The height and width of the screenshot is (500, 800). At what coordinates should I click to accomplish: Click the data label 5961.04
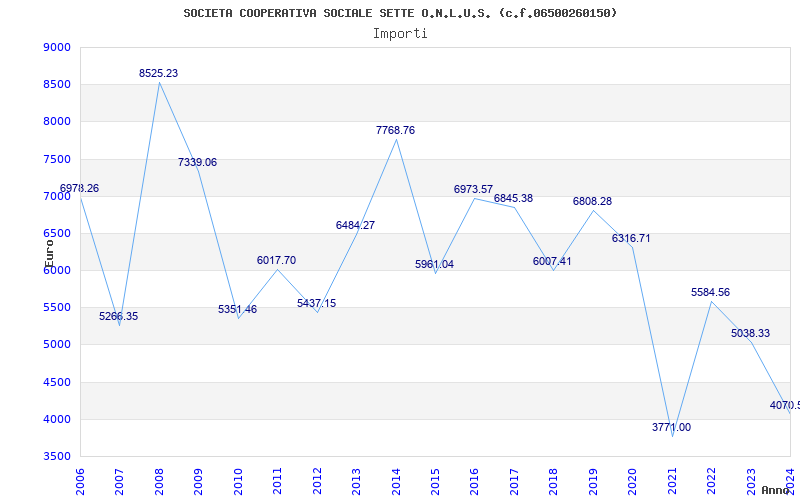coord(434,264)
